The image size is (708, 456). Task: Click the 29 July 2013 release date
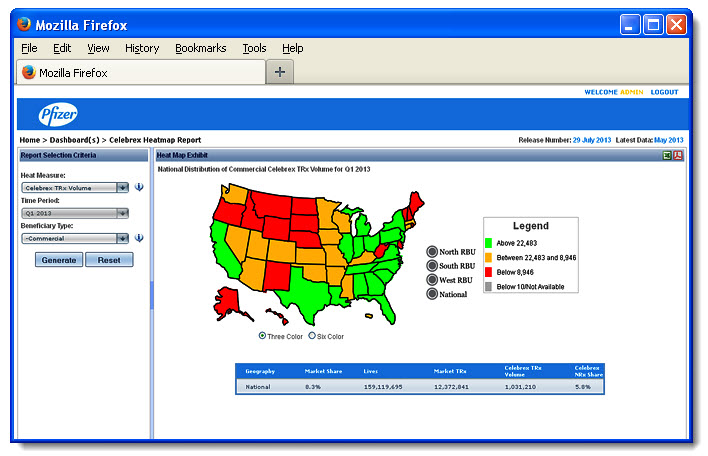point(592,140)
